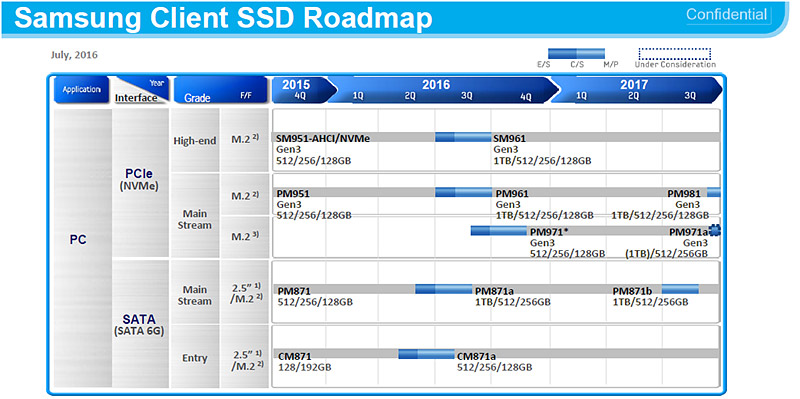Select the July, 2016 date text

(74, 55)
